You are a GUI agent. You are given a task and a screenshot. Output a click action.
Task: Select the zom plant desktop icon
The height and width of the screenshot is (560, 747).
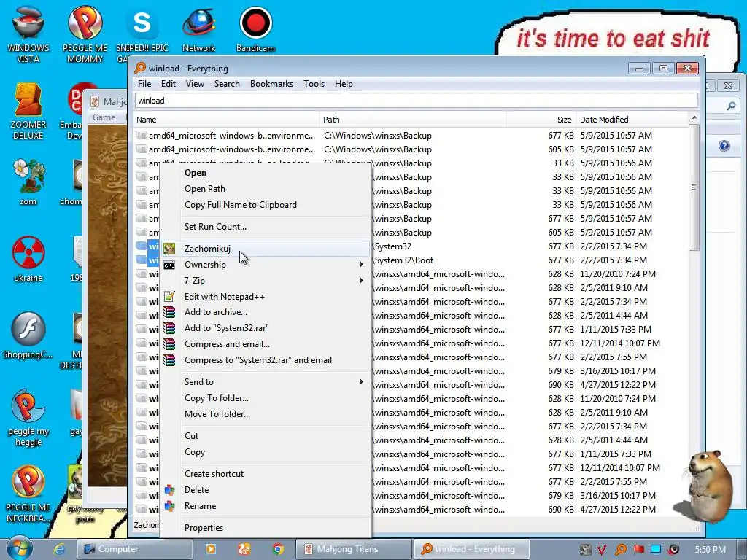[28, 182]
